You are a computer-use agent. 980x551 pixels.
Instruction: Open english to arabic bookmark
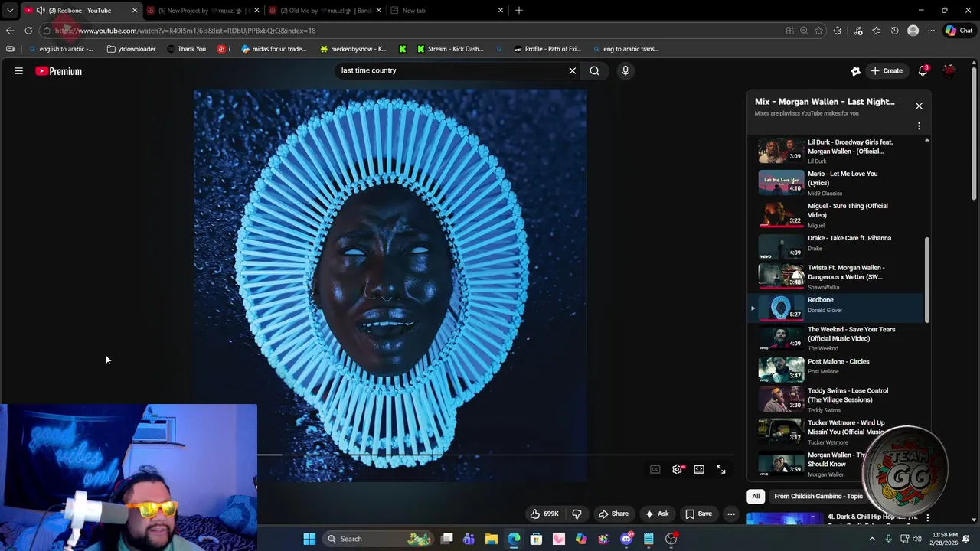pyautogui.click(x=60, y=49)
